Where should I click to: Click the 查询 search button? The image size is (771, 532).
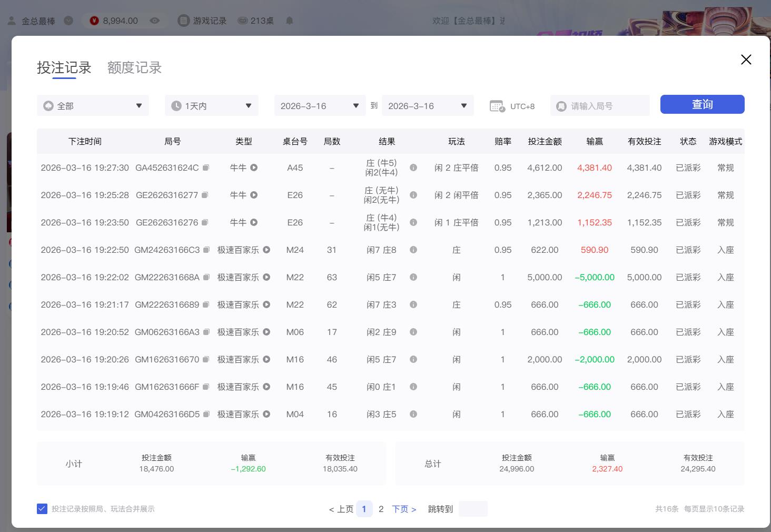tap(702, 104)
